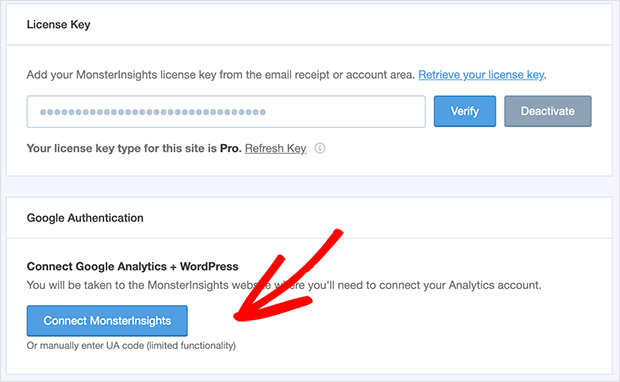Select 'You will be taken to the MonsterInsights' text
The width and height of the screenshot is (620, 382).
point(284,285)
